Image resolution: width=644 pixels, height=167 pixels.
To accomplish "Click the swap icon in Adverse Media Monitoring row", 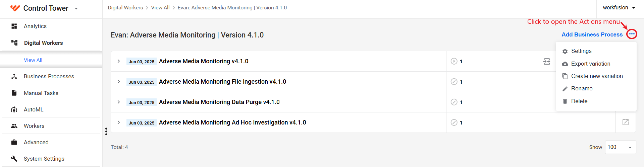I will pyautogui.click(x=547, y=61).
